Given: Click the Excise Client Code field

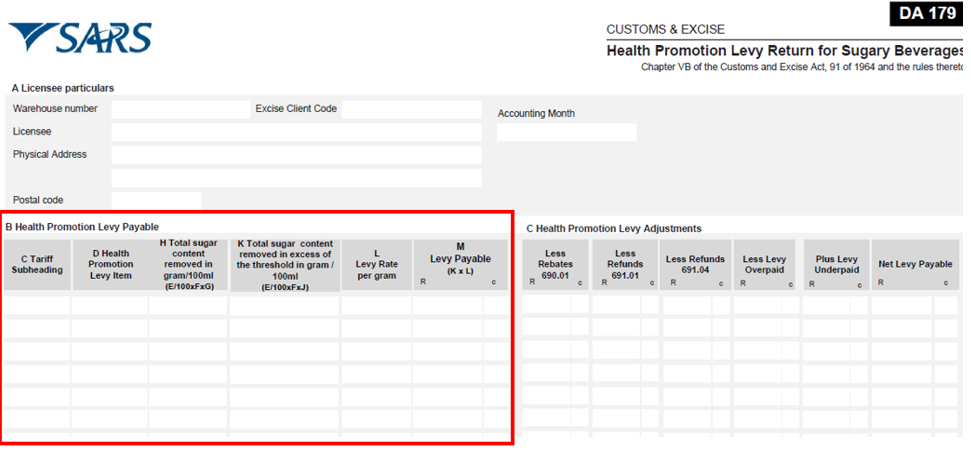Looking at the screenshot, I should [411, 110].
